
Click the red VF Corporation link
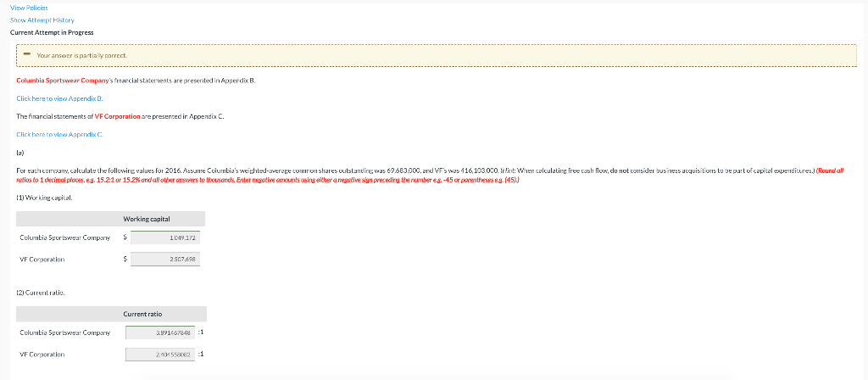pyautogui.click(x=117, y=116)
